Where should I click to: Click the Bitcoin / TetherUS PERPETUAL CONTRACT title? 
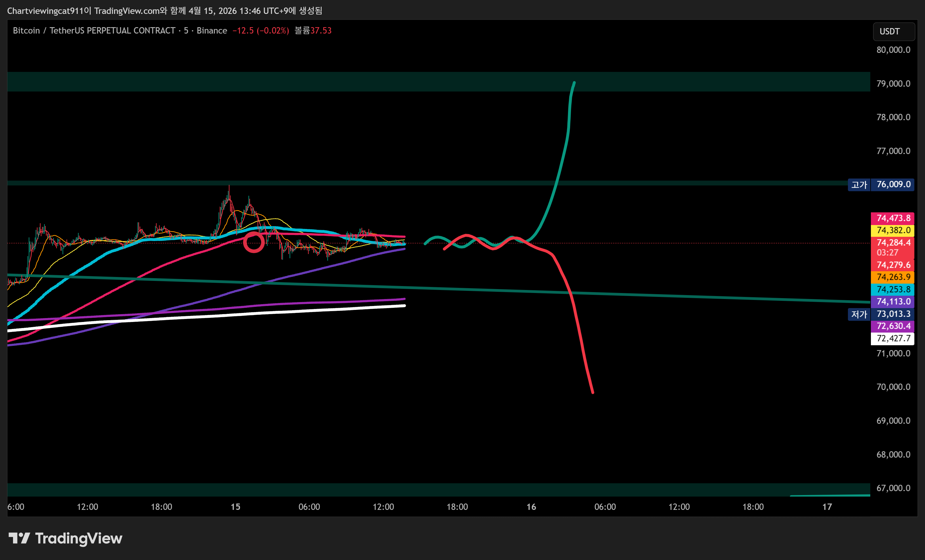pyautogui.click(x=94, y=31)
